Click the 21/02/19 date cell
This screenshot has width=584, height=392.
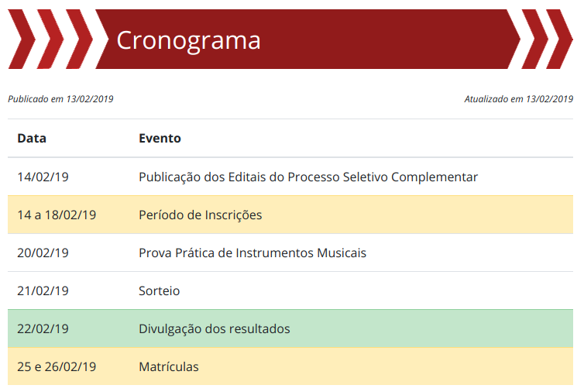click(x=43, y=291)
